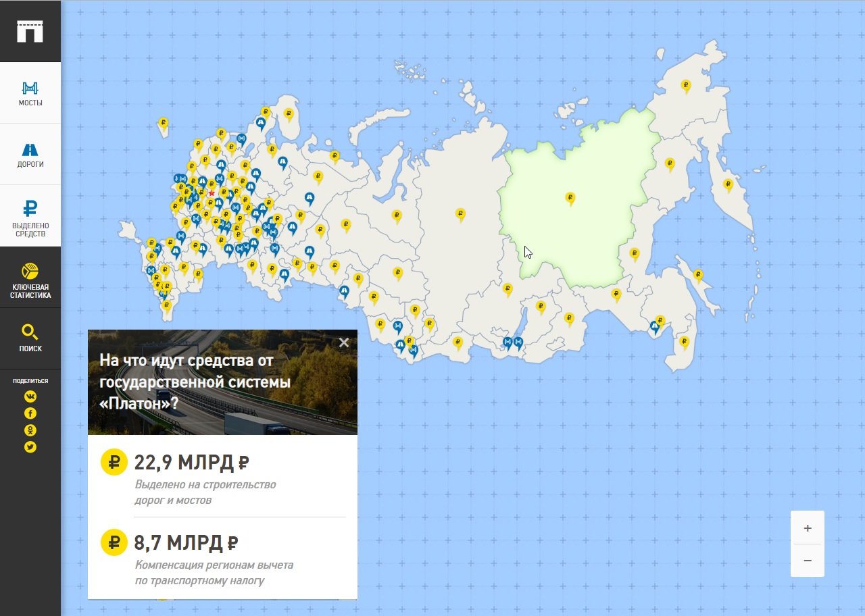
Task: Share via Facebook icon
Action: pos(30,413)
